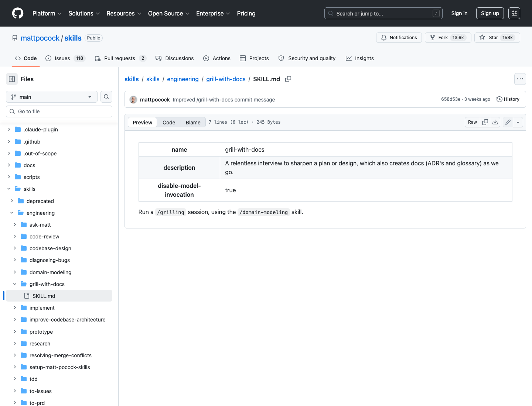Image resolution: width=532 pixels, height=406 pixels.
Task: Switch to Preview file view
Action: 142,123
